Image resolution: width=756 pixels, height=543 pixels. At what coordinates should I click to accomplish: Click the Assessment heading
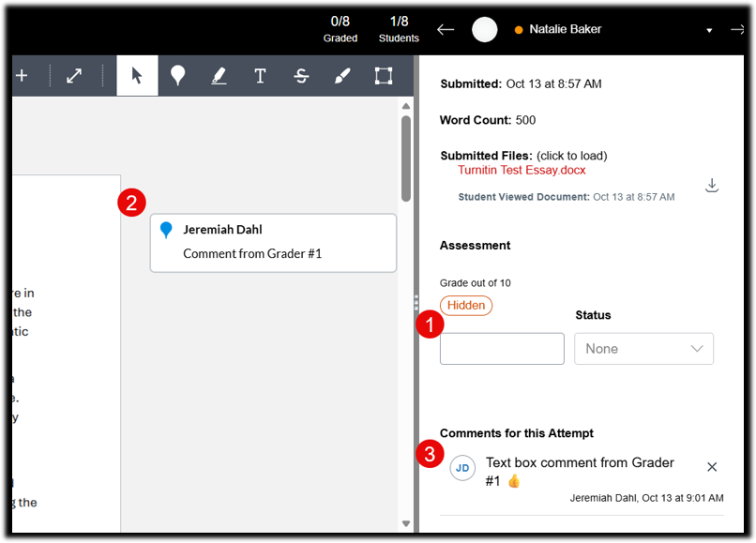point(475,246)
